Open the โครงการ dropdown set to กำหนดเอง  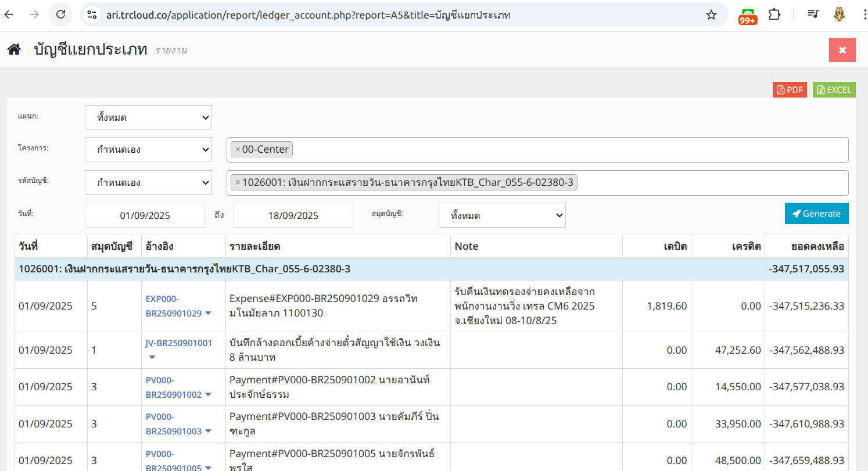pyautogui.click(x=148, y=150)
